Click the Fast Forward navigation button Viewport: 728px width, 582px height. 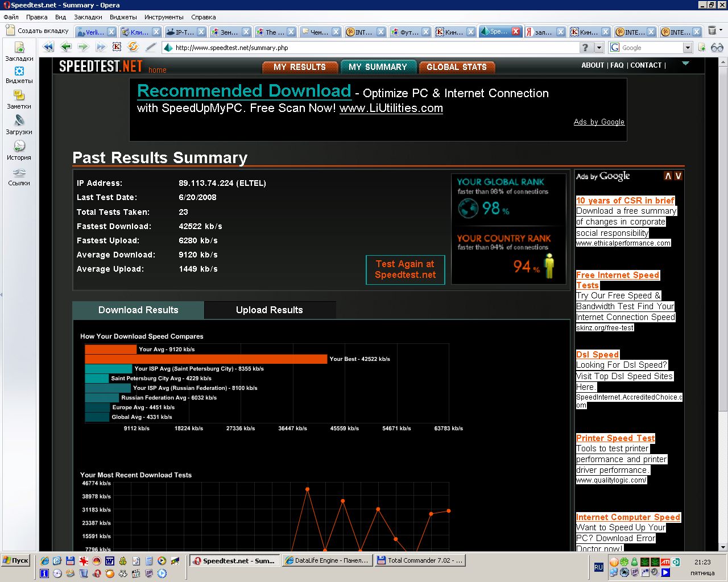click(101, 47)
